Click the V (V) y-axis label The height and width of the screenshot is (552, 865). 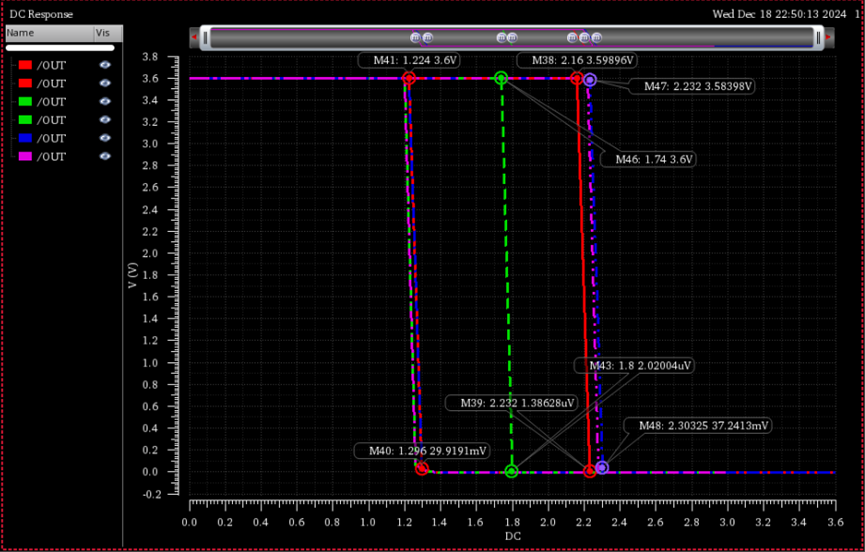(132, 275)
